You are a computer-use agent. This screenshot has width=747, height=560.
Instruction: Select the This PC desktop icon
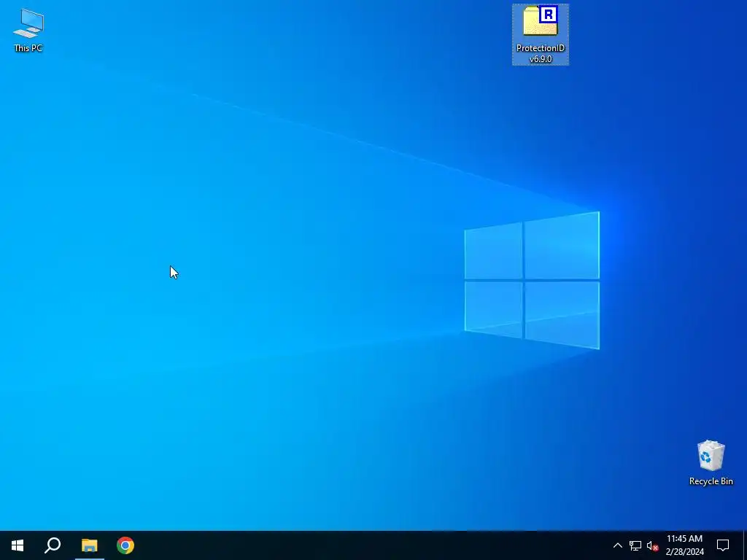coord(28,30)
